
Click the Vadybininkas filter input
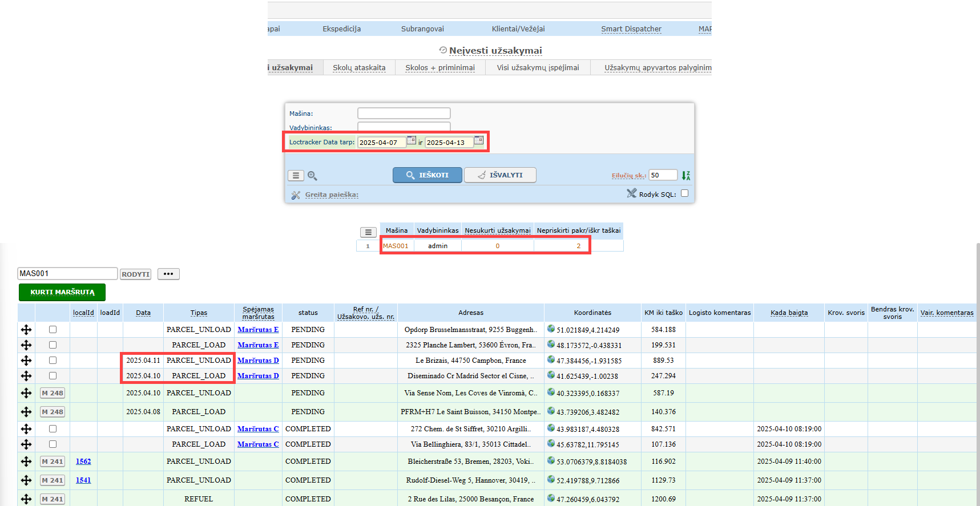[x=404, y=127]
